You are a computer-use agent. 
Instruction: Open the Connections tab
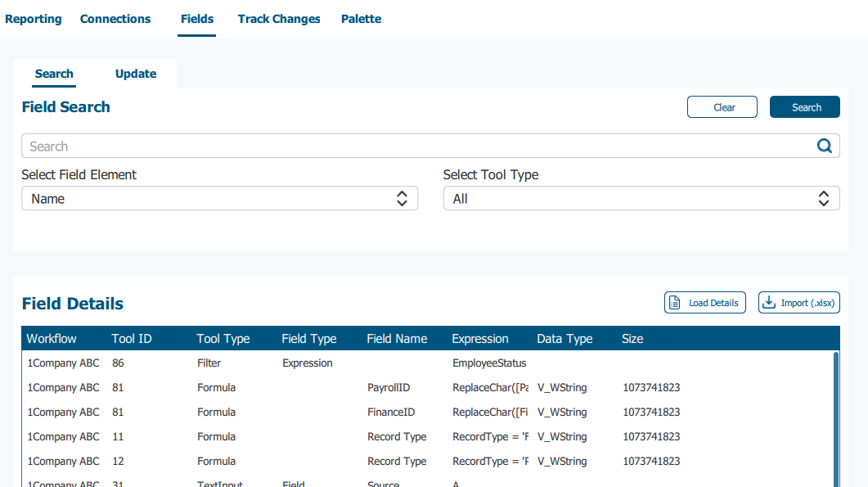[115, 19]
